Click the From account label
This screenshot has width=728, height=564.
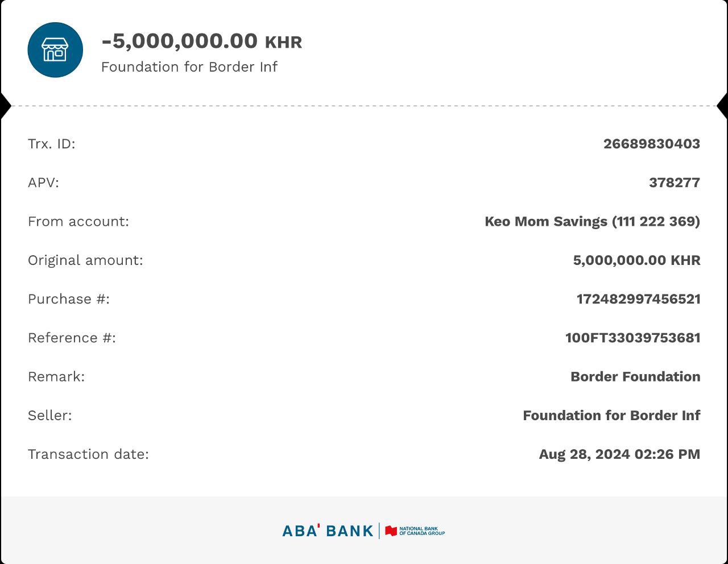(78, 222)
